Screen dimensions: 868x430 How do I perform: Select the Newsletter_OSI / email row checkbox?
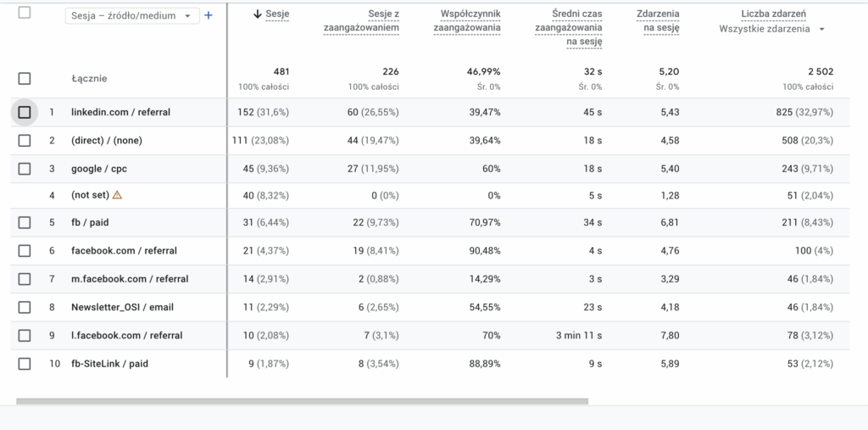coord(25,307)
